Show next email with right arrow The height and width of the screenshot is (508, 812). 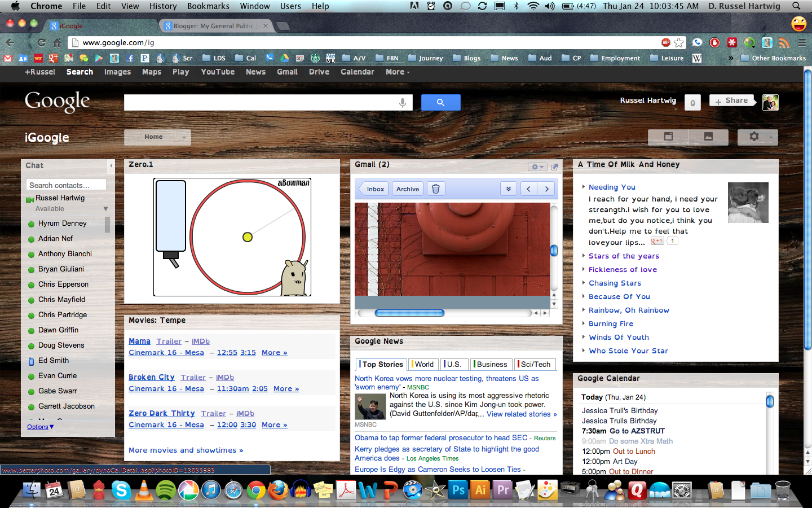pos(546,189)
